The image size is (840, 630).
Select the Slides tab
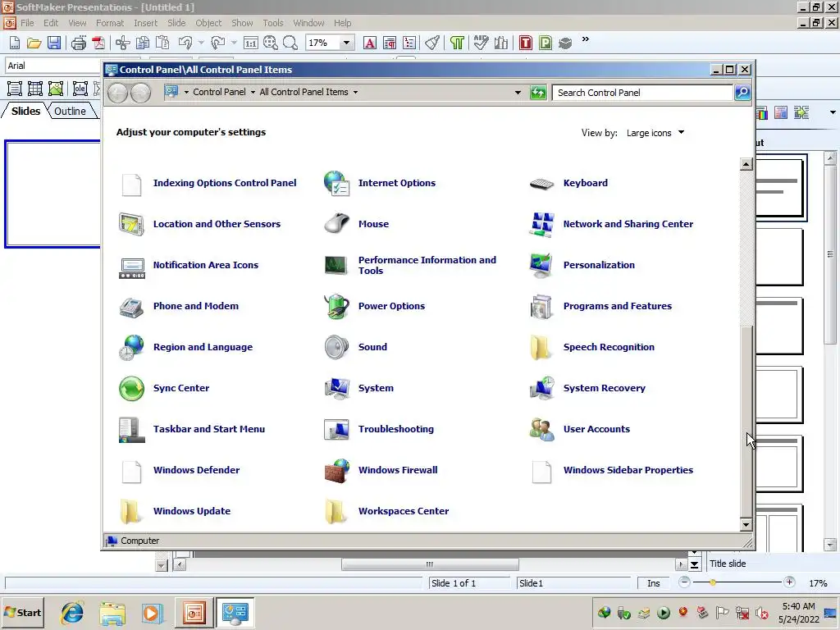point(25,111)
